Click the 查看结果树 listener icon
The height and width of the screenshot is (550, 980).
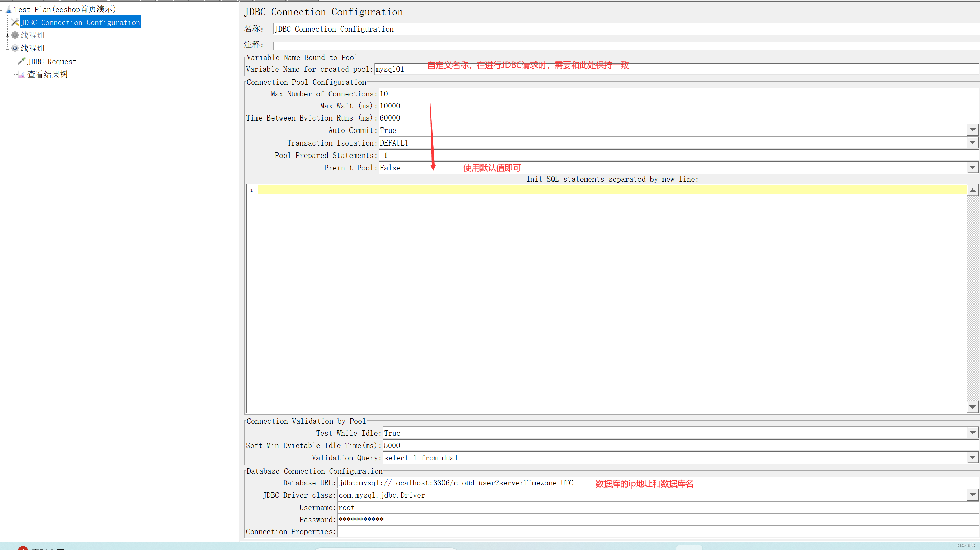(21, 75)
